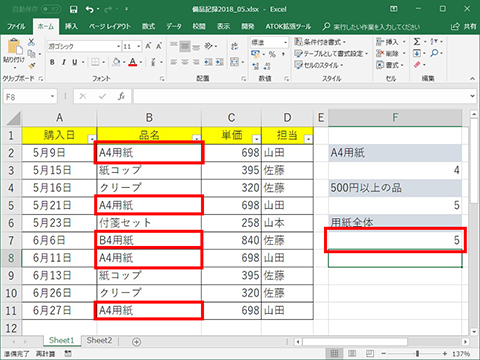Decrease indent icon in alignment group

pyautogui.click(x=208, y=62)
